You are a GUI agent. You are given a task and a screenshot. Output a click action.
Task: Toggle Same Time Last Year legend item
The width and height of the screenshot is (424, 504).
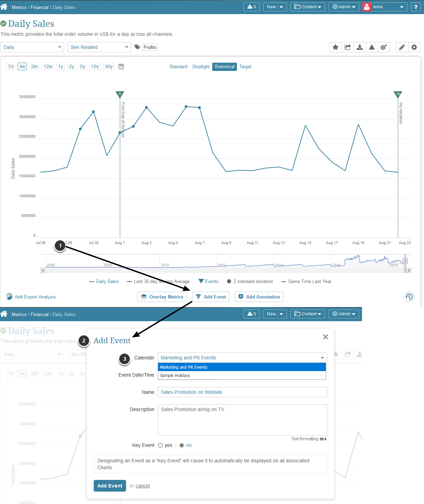[x=306, y=281]
